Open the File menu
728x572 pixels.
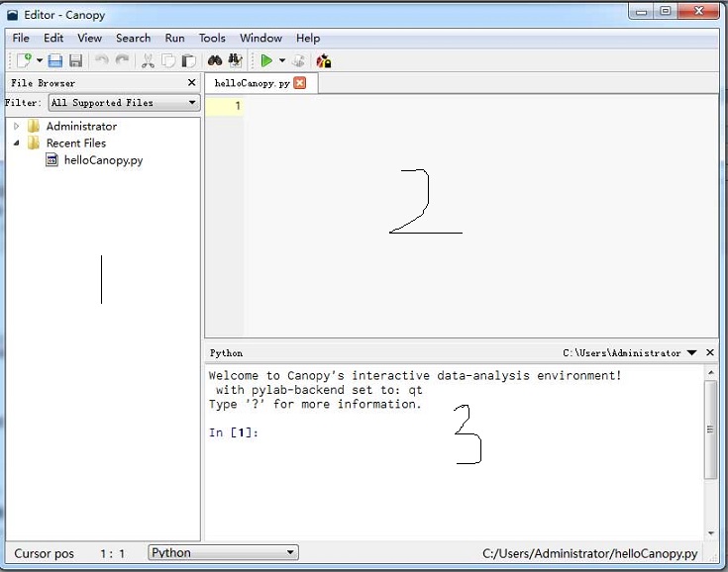[x=21, y=38]
